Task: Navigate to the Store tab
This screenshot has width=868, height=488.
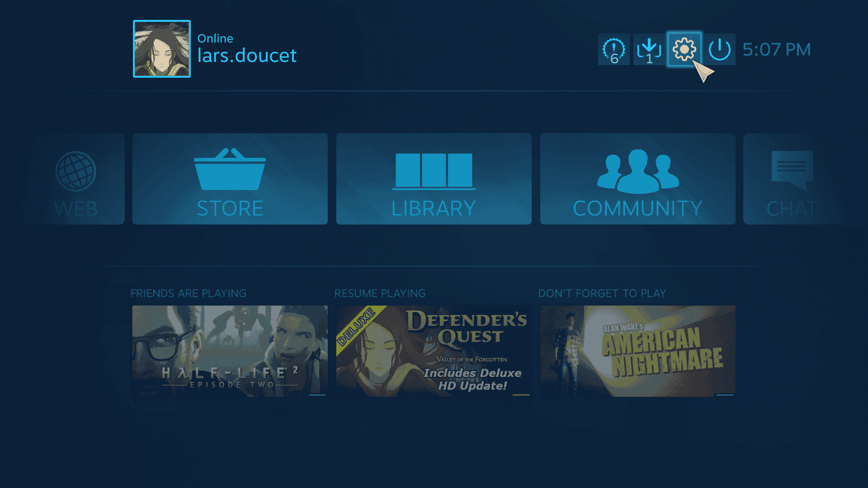Action: pyautogui.click(x=230, y=179)
